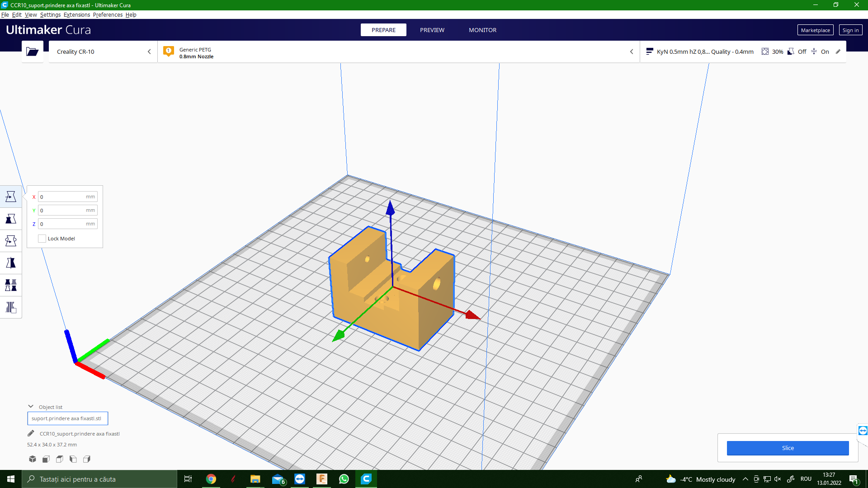
Task: Open WhatsApp from the taskbar
Action: point(344,479)
